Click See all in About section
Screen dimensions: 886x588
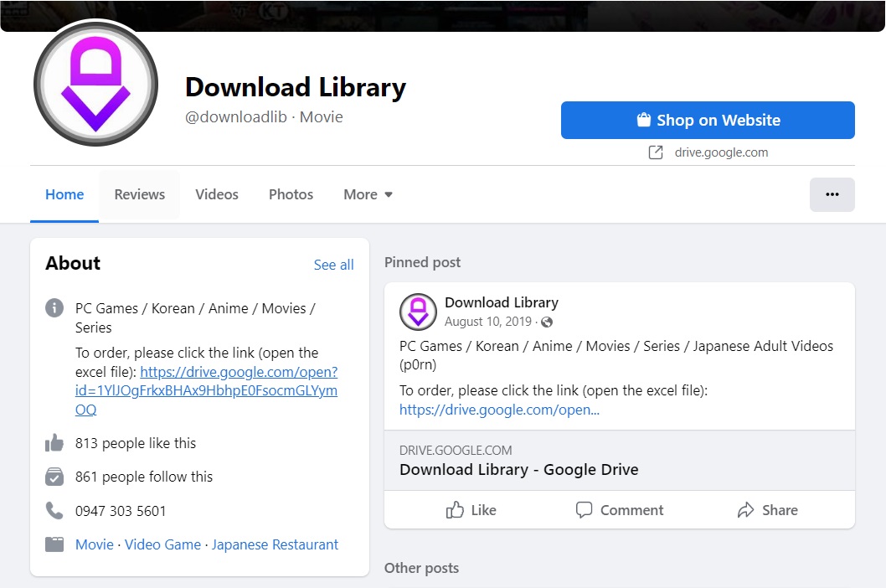[333, 265]
